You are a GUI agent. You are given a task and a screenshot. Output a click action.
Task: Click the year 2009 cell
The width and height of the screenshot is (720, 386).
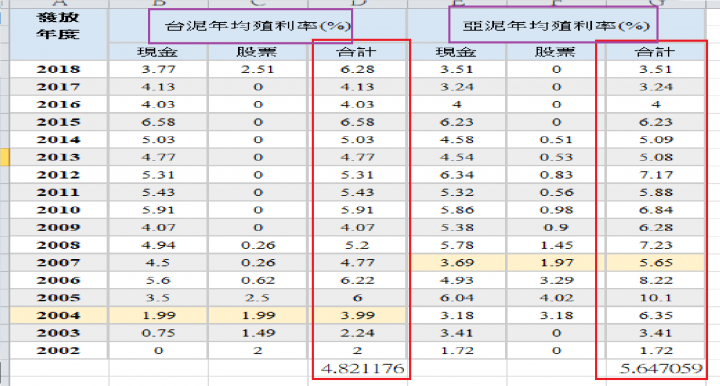coord(59,227)
